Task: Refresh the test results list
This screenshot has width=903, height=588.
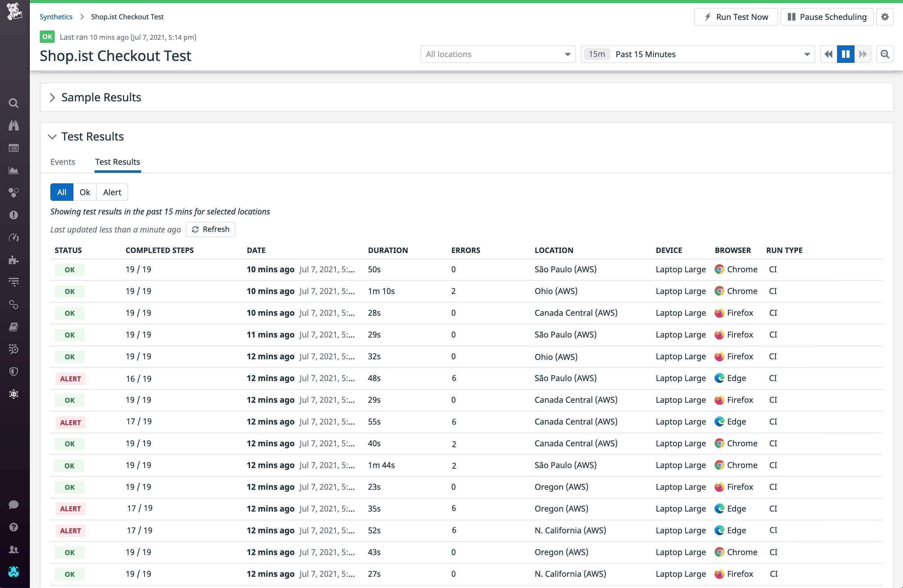Action: coord(210,229)
